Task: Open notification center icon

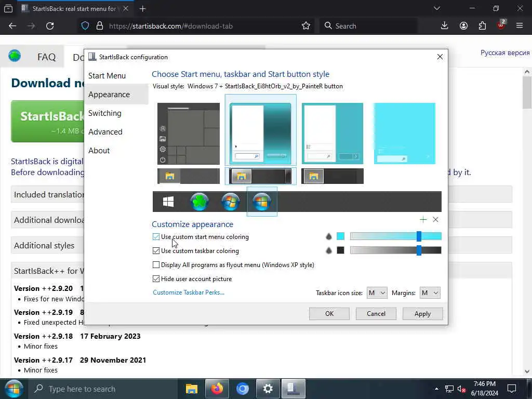Action: (x=512, y=389)
